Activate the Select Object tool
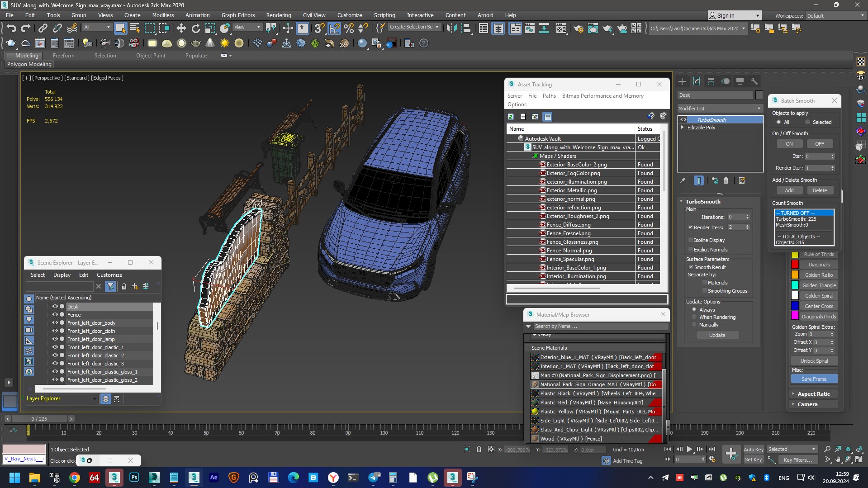The image size is (868, 488). 120,28
